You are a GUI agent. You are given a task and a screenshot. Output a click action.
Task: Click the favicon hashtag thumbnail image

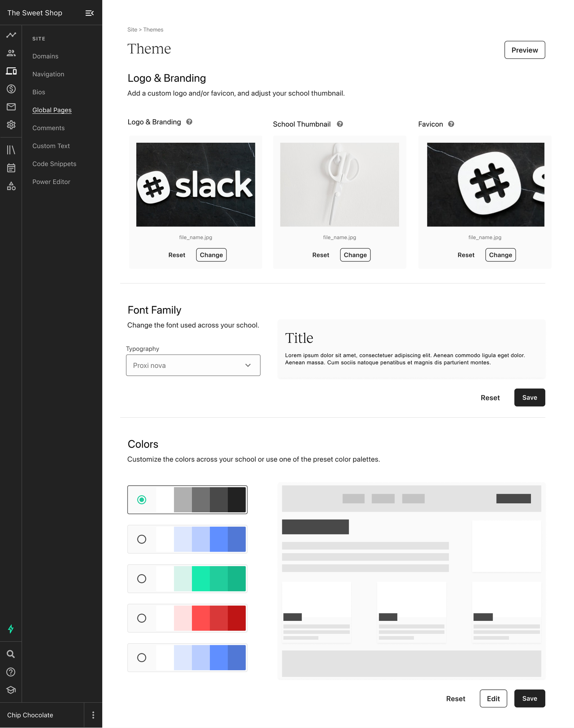coord(486,184)
